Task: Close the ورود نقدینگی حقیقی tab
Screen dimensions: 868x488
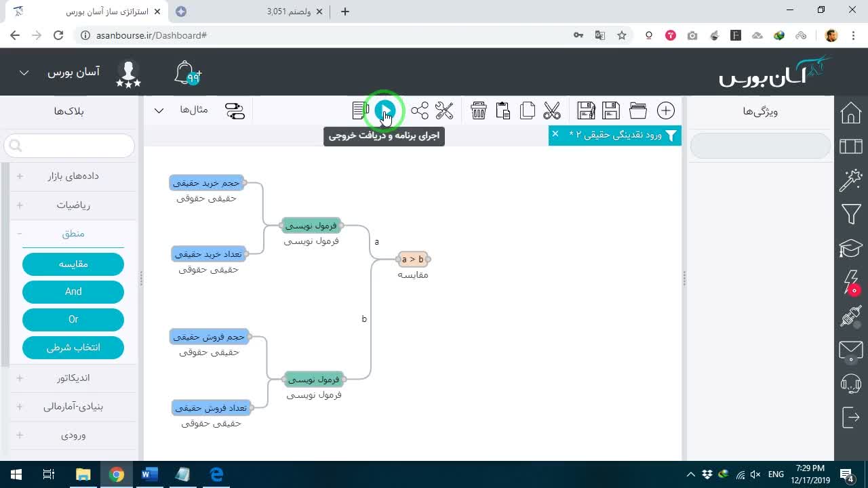Action: [x=555, y=134]
